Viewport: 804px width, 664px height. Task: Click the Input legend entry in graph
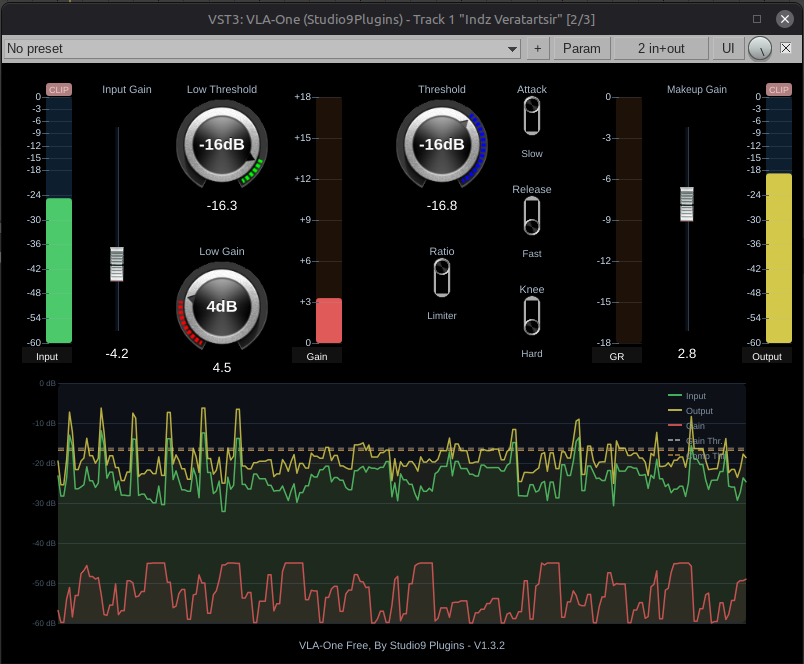coord(687,396)
